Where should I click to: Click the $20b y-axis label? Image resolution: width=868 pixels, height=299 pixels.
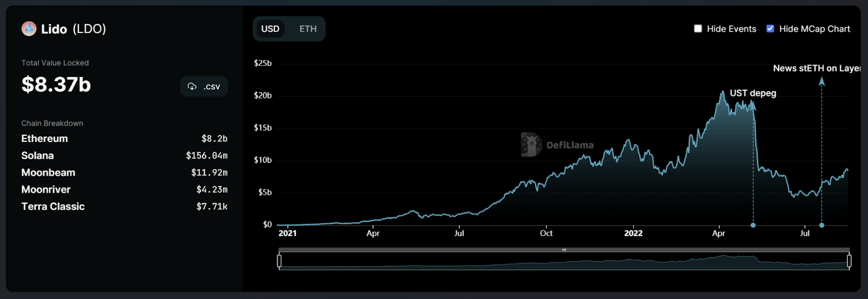(x=263, y=95)
